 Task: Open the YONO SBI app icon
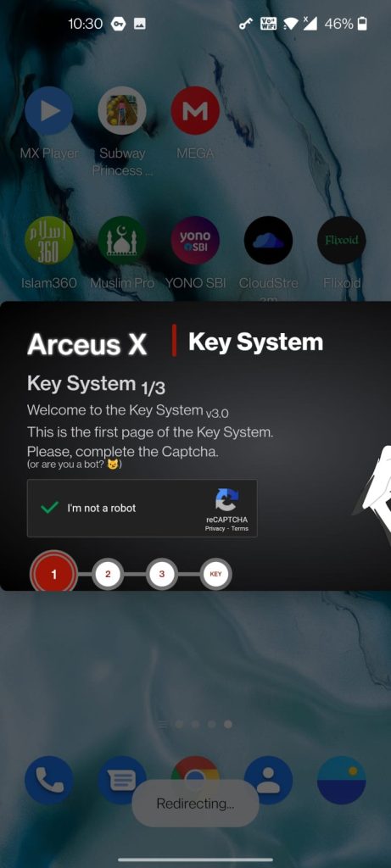tap(195, 240)
